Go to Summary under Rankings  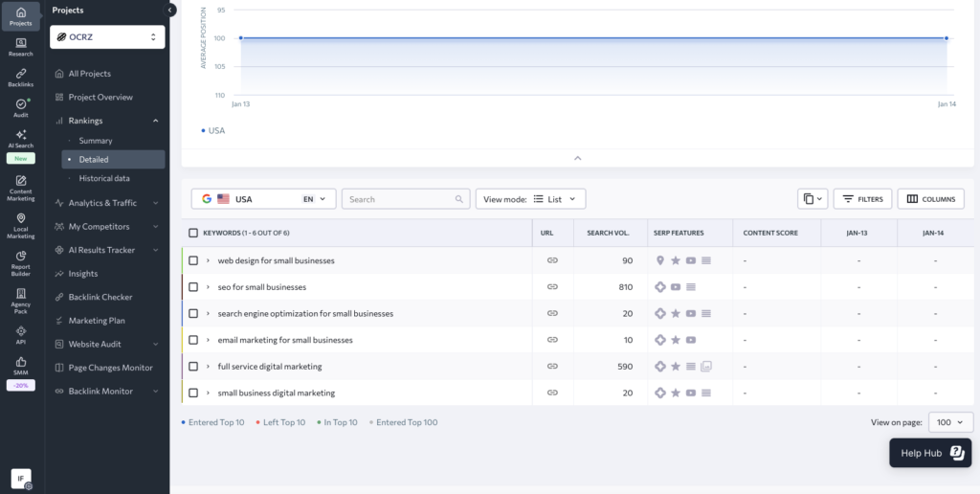pos(96,141)
